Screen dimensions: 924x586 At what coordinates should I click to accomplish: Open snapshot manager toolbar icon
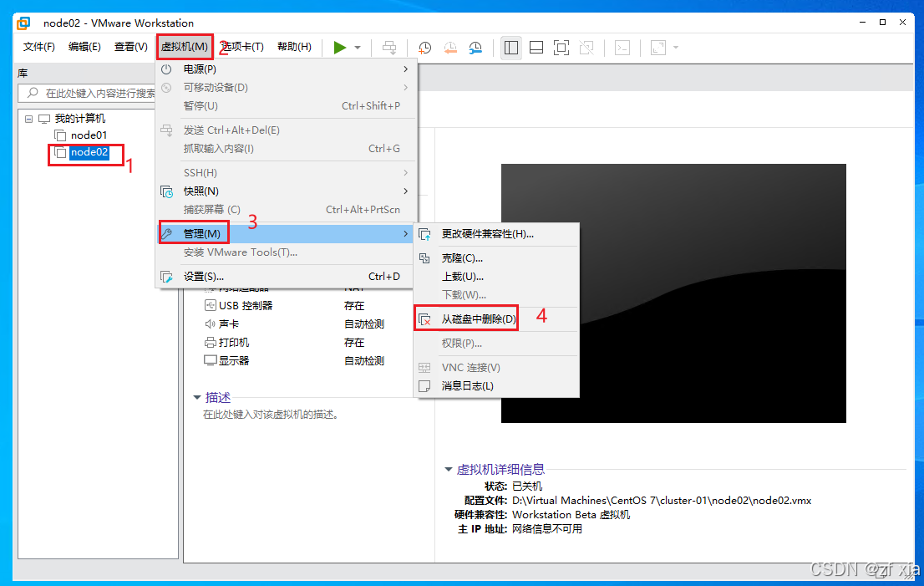(x=475, y=47)
